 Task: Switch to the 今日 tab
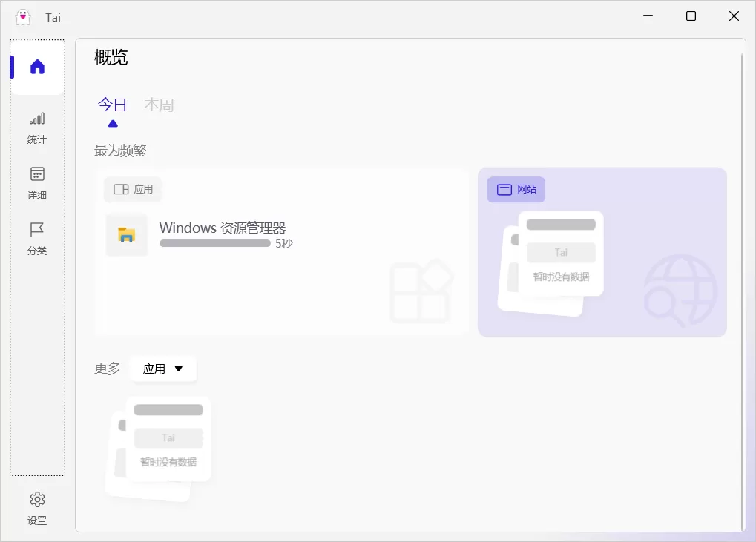pyautogui.click(x=112, y=105)
